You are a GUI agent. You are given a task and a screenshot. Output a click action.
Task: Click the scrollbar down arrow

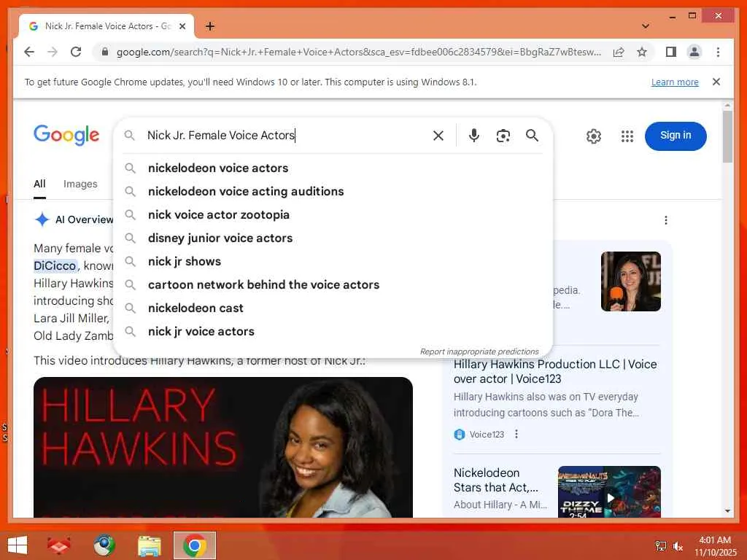[727, 511]
